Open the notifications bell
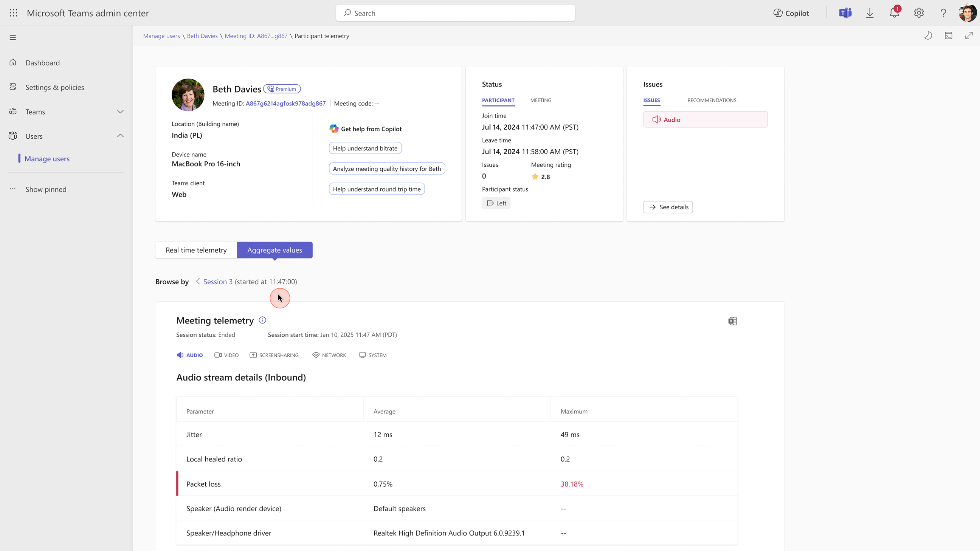Image resolution: width=980 pixels, height=551 pixels. (x=895, y=13)
